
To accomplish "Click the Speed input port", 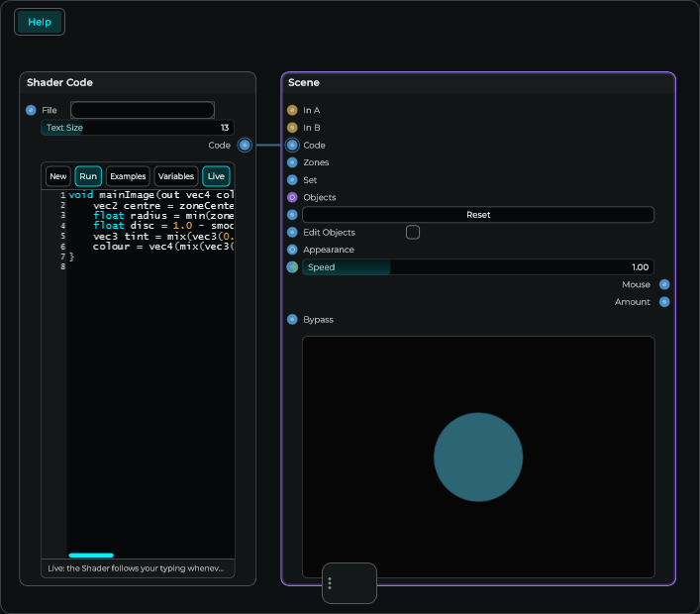I will 292,267.
